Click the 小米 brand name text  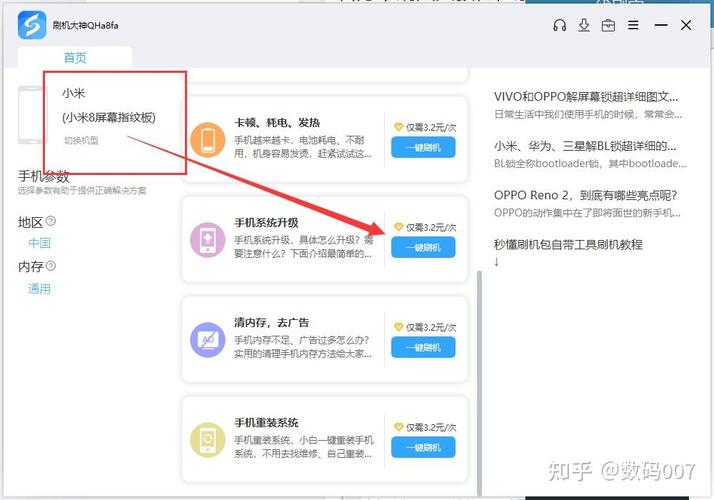pos(74,93)
